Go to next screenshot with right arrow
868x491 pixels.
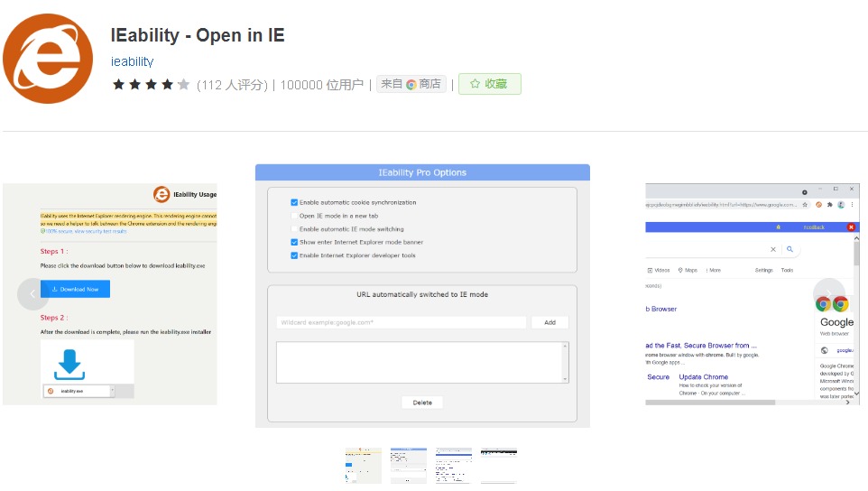tap(828, 294)
